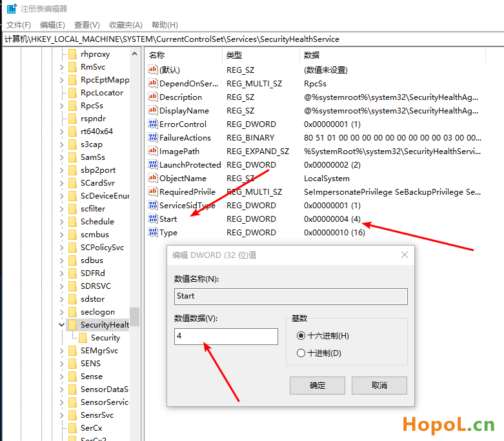Expand the RpcEptMapper tree node
The height and width of the screenshot is (441, 504).
[x=62, y=80]
